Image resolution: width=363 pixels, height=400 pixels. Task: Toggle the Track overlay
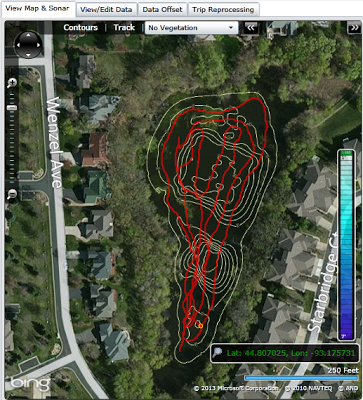[124, 28]
